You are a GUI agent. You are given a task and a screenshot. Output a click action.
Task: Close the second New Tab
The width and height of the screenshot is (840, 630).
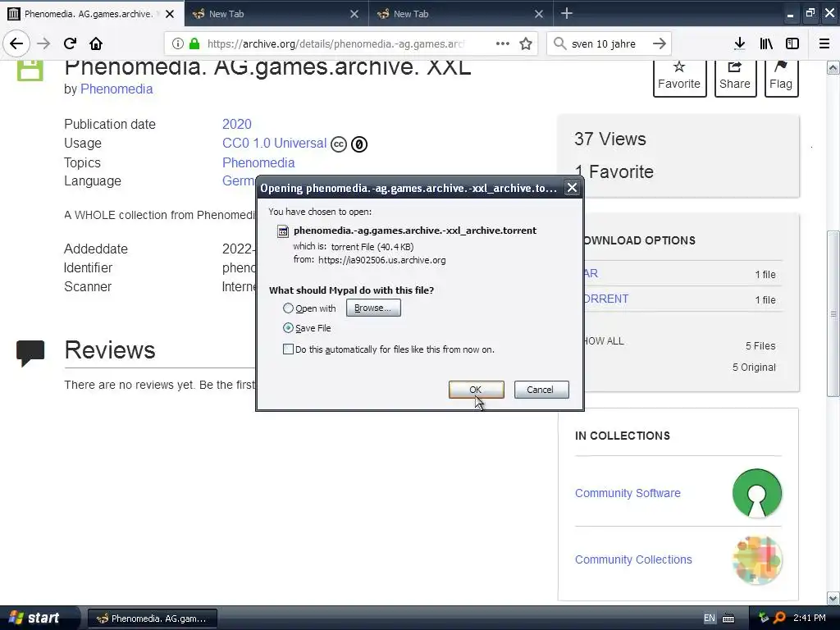(354, 14)
